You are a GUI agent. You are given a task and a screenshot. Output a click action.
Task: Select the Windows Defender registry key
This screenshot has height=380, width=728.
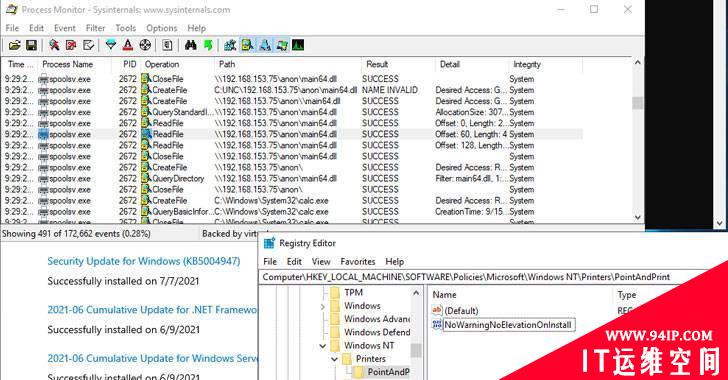pyautogui.click(x=377, y=332)
